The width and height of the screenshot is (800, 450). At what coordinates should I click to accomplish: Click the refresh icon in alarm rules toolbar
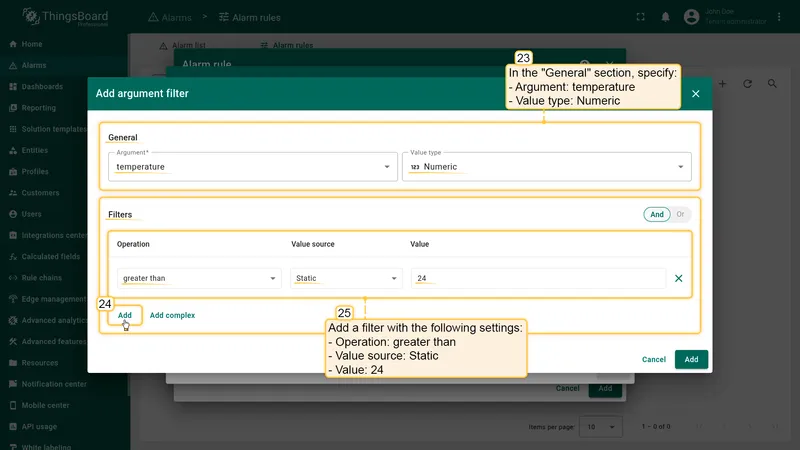tap(747, 84)
